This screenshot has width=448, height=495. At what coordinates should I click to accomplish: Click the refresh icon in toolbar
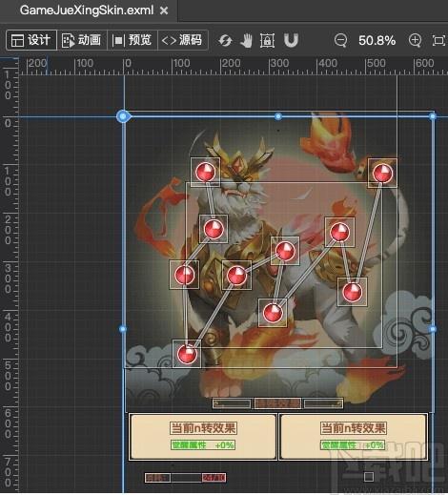225,41
